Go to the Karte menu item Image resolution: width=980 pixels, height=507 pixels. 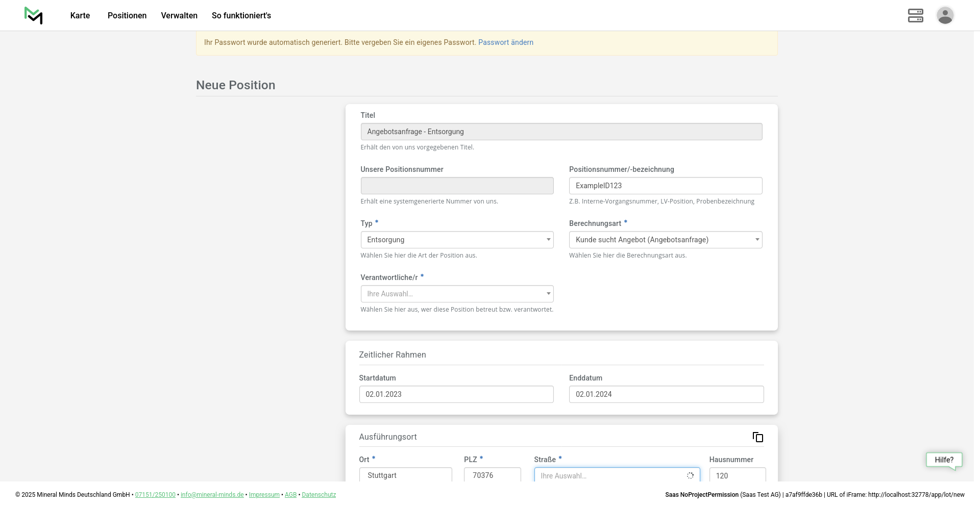click(80, 15)
